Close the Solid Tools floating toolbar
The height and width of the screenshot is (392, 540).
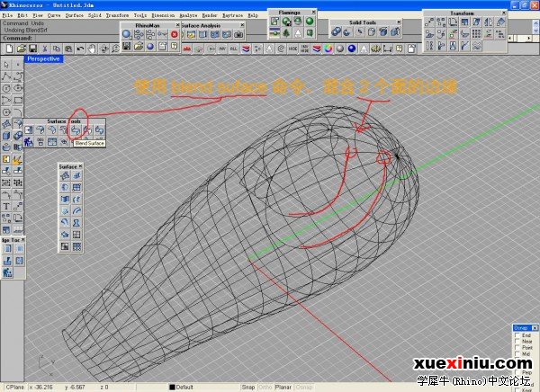(x=399, y=22)
